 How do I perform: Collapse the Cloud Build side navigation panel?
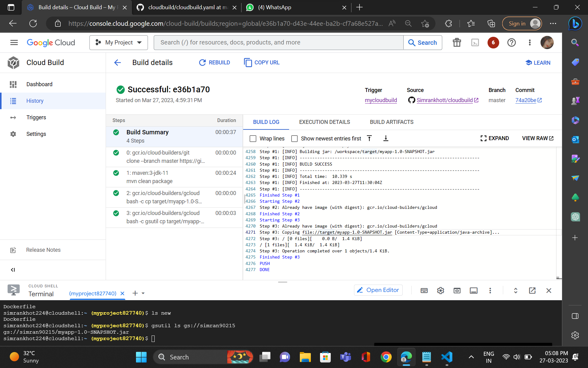tap(13, 270)
